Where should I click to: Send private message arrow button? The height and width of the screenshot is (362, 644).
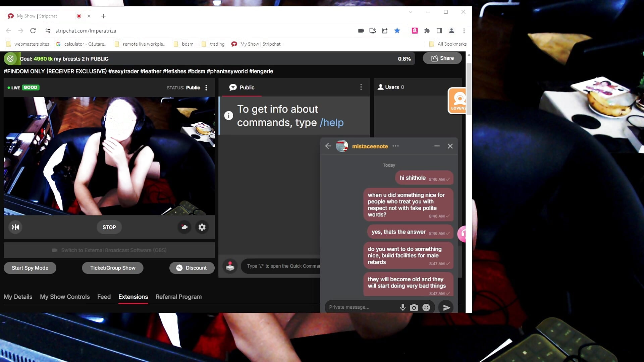[x=446, y=307]
